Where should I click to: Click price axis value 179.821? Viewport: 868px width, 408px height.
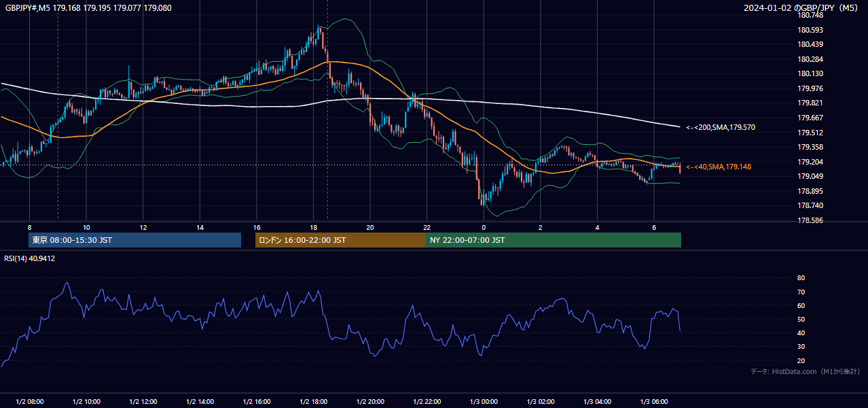coord(810,103)
